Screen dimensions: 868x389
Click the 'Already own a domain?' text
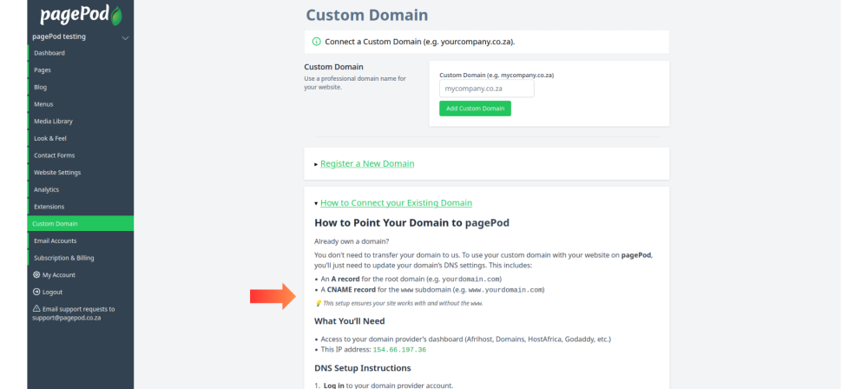point(352,241)
